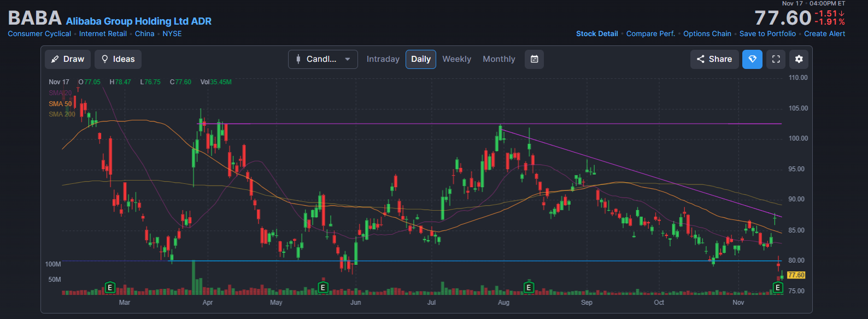The height and width of the screenshot is (319, 868).
Task: Share the BABA chart
Action: (x=714, y=59)
